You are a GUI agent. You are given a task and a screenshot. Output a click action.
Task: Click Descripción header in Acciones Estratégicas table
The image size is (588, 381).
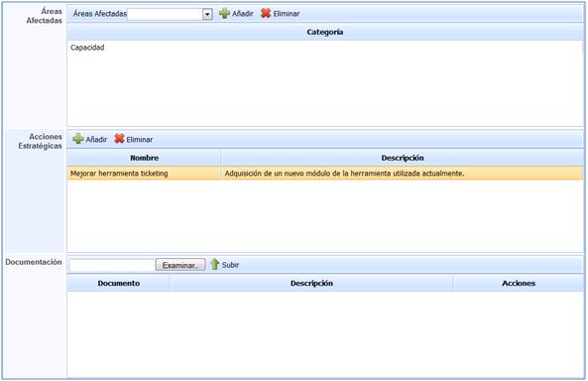pos(402,158)
